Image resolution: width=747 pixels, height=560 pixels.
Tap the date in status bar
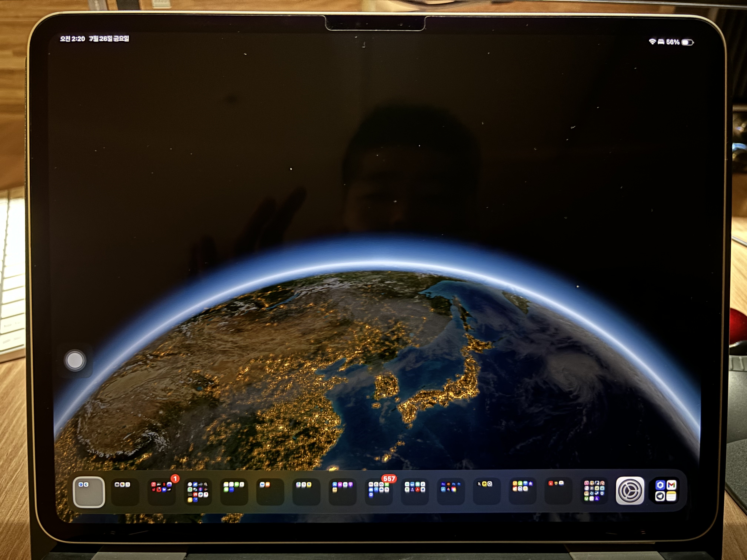[109, 39]
